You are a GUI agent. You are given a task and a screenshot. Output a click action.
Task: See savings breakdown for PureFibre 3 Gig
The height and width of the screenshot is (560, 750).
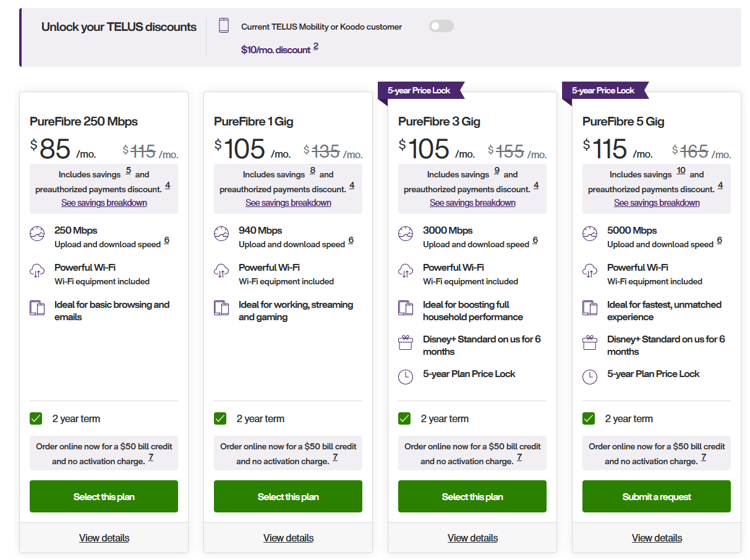[x=472, y=203]
